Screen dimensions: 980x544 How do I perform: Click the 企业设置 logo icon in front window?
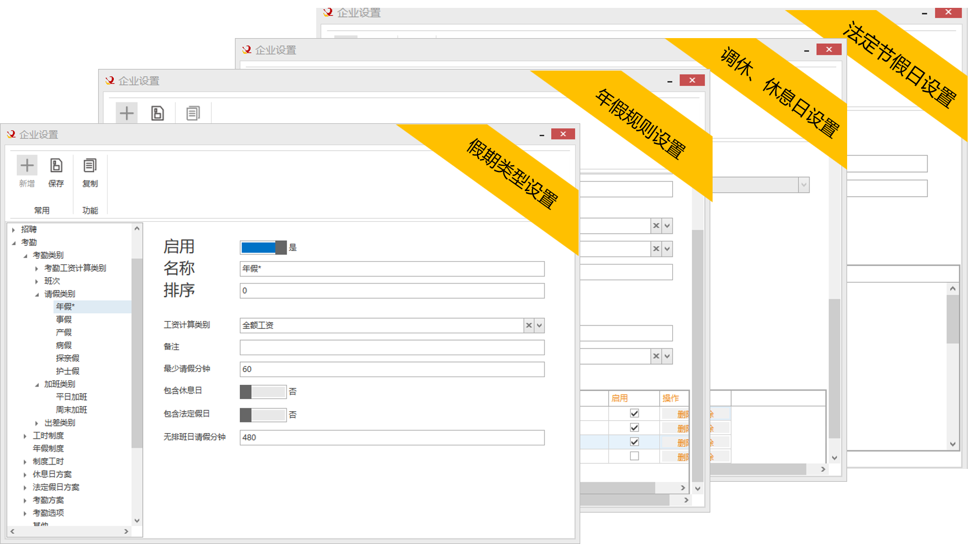[11, 134]
